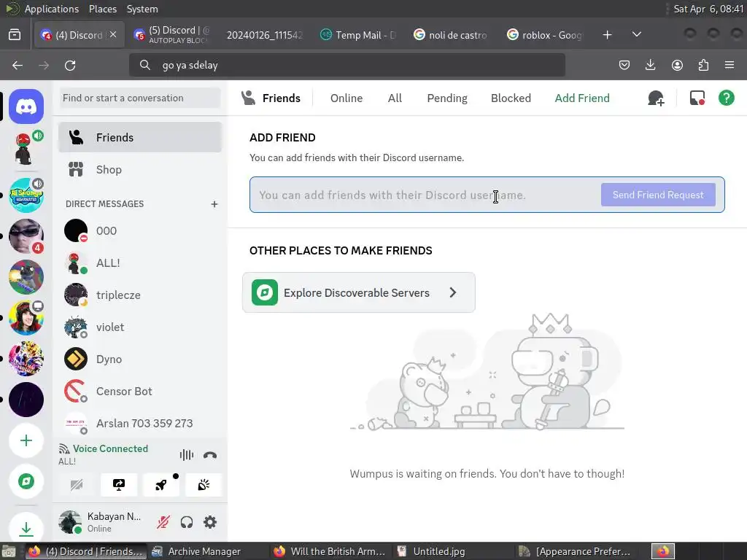Viewport: 747px width, 560px height.
Task: Open DM with triplecze
Action: 140,295
